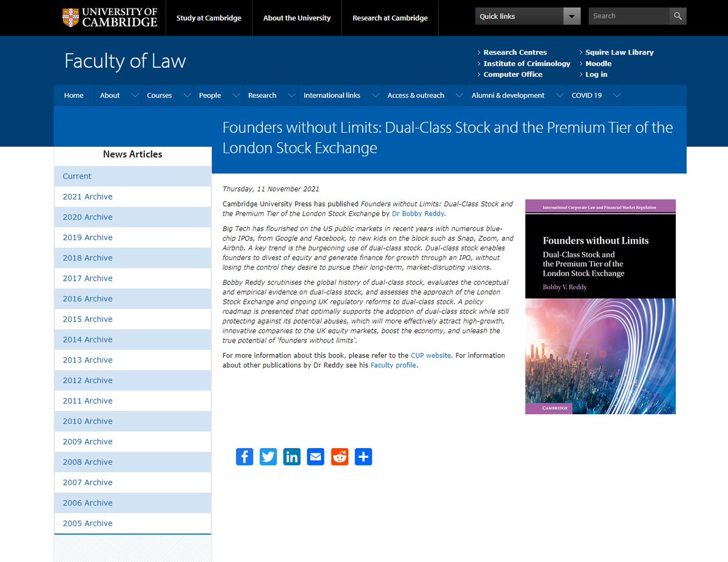Click the Faculty of Law title
Screen dimensions: 728x562
point(125,61)
